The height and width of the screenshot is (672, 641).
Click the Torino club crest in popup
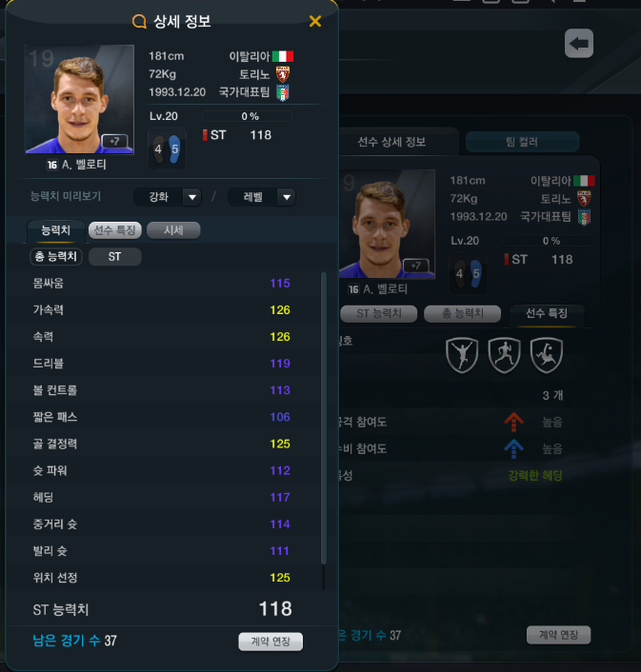tap(283, 74)
